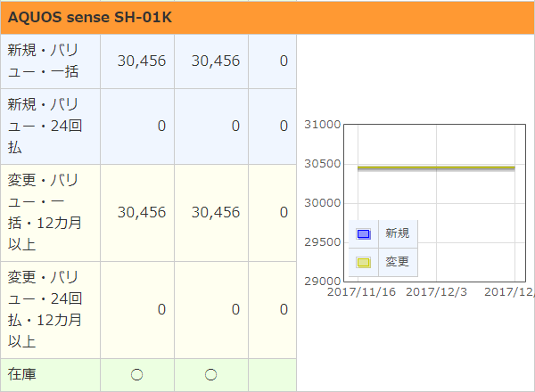Click the 29000 axis label

(323, 282)
